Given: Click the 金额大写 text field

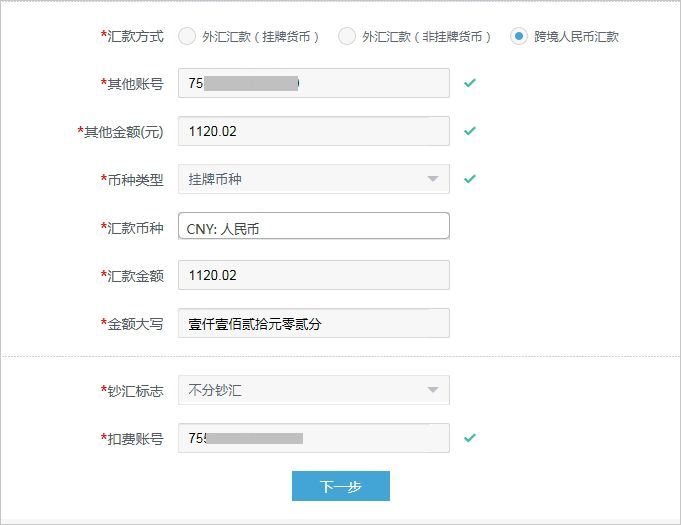Looking at the screenshot, I should (x=313, y=323).
